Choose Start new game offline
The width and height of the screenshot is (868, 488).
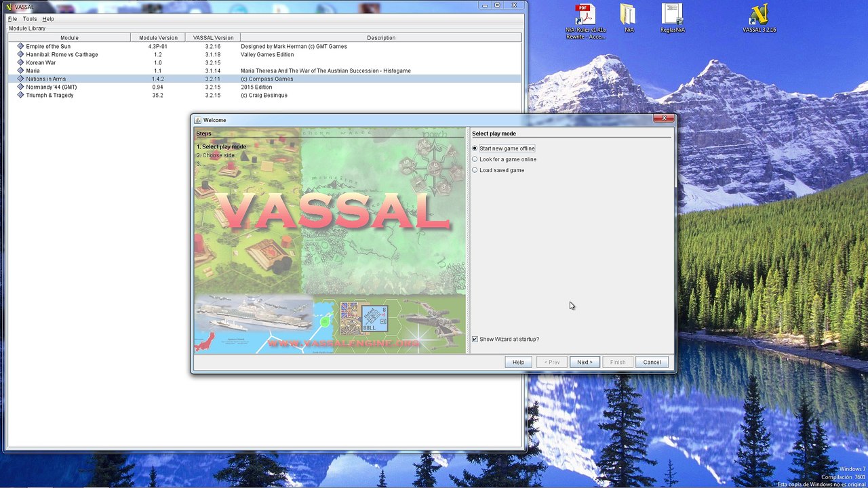(503, 148)
